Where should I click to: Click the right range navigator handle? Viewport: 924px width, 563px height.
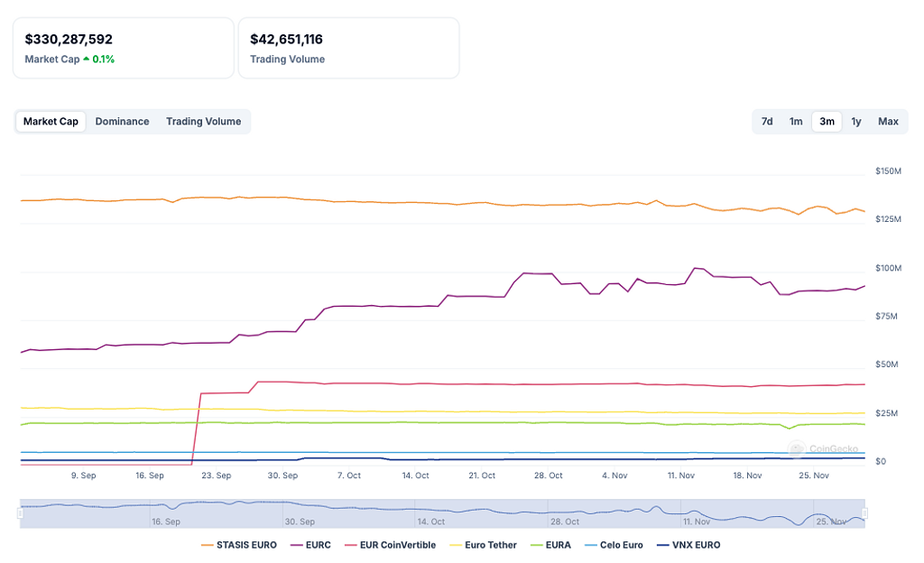pyautogui.click(x=865, y=513)
